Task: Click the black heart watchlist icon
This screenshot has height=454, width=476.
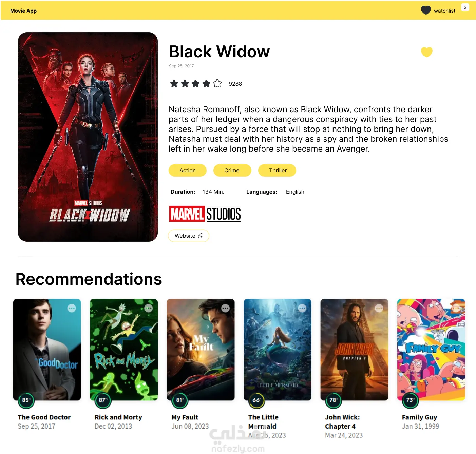Action: [426, 10]
